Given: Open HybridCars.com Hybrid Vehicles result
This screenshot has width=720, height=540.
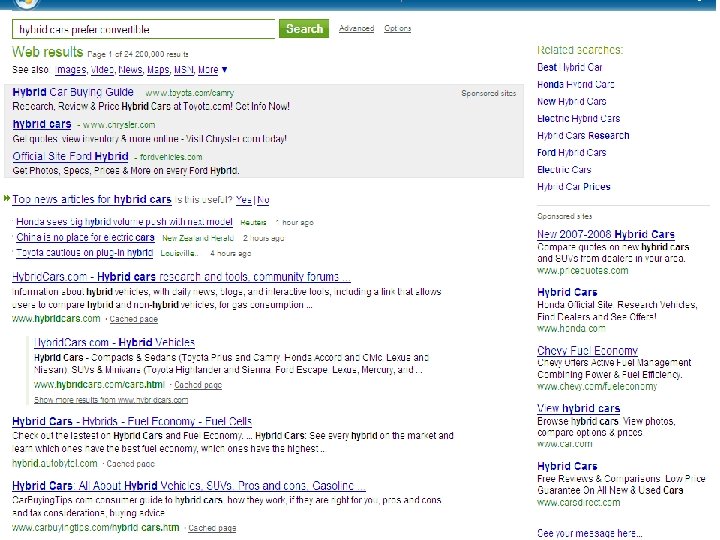Looking at the screenshot, I should click(114, 343).
